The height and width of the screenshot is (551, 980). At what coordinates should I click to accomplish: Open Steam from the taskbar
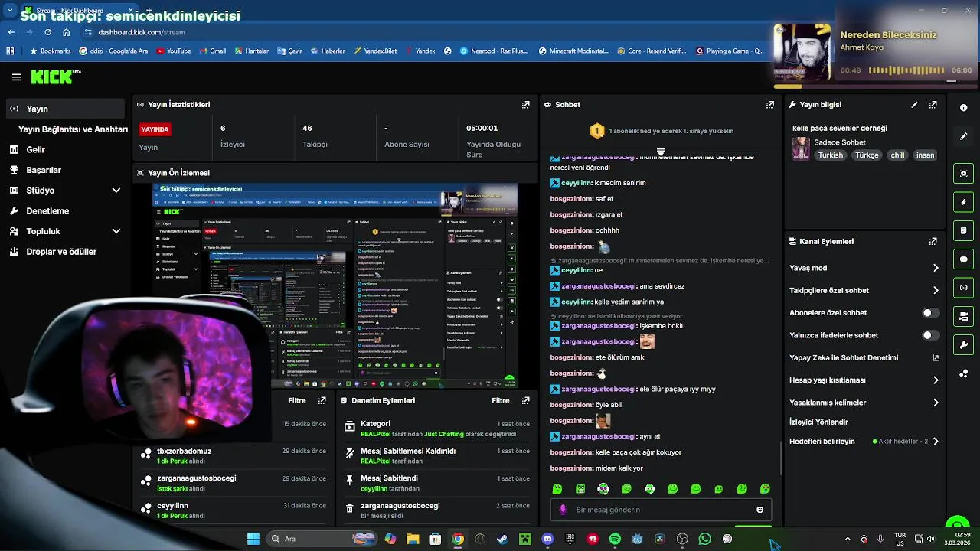[x=502, y=539]
